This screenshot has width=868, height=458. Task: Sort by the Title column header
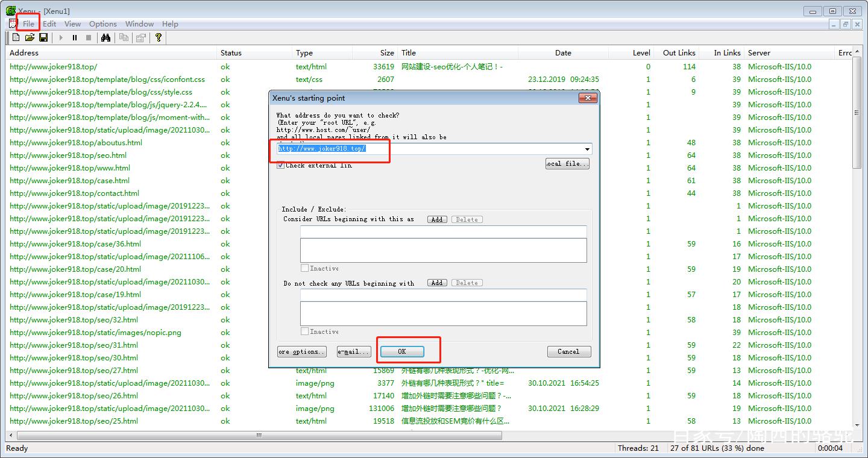pyautogui.click(x=458, y=53)
